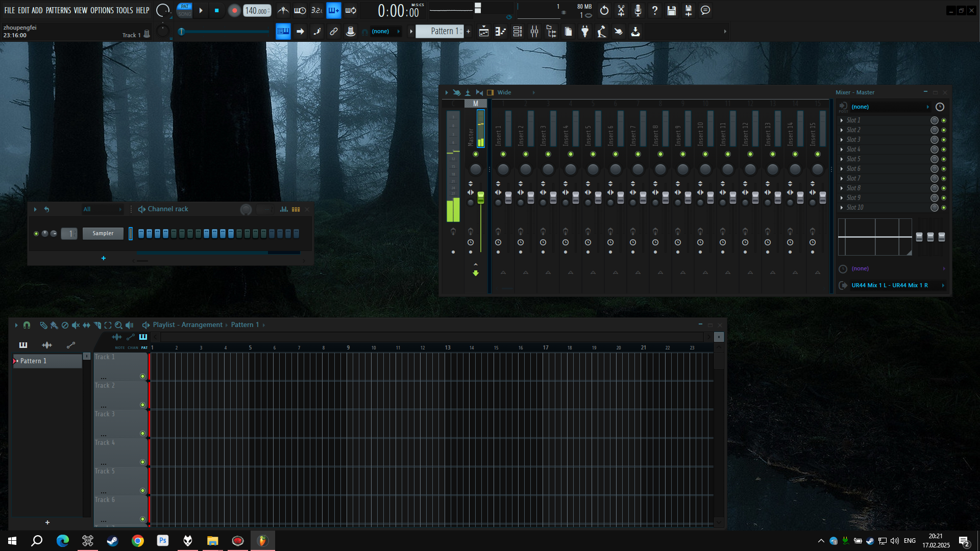This screenshot has width=980, height=551.
Task: Open the piano roll view button
Action: [501, 32]
